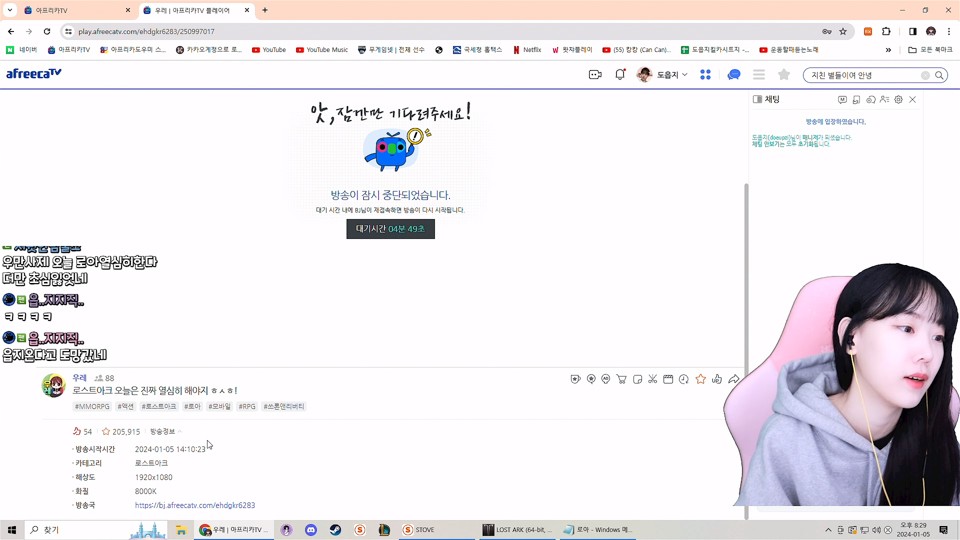The width and height of the screenshot is (960, 540).
Task: Toggle favorite star for this streamer
Action: pyautogui.click(x=700, y=380)
